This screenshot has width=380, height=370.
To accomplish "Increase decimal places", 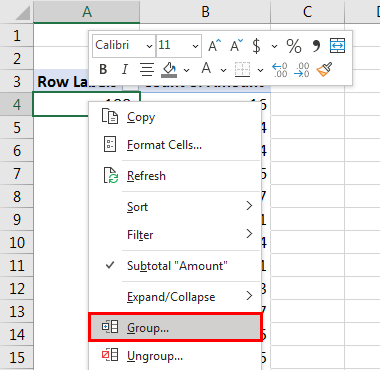I will tap(279, 70).
